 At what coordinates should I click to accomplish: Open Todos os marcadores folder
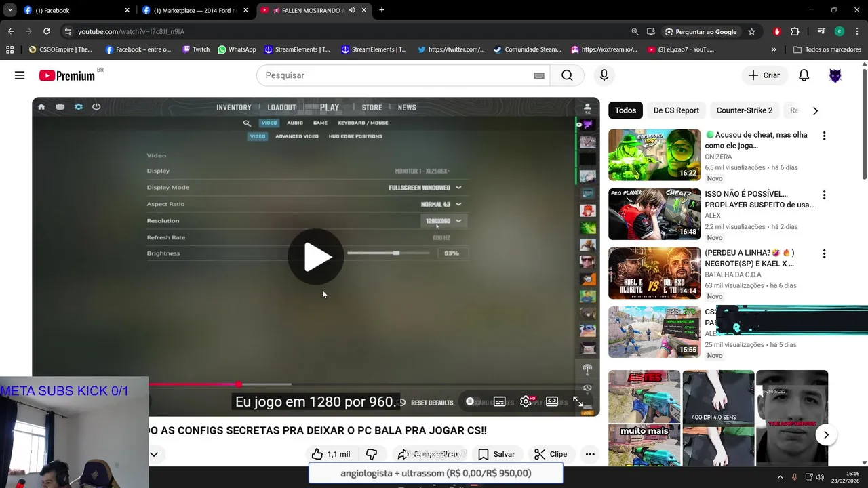pyautogui.click(x=827, y=49)
